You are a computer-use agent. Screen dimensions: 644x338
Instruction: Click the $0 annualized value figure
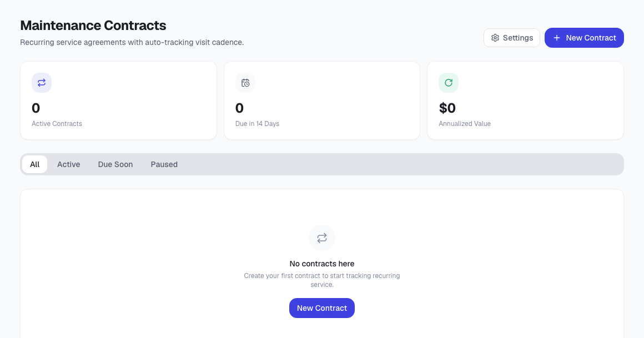[x=447, y=108]
